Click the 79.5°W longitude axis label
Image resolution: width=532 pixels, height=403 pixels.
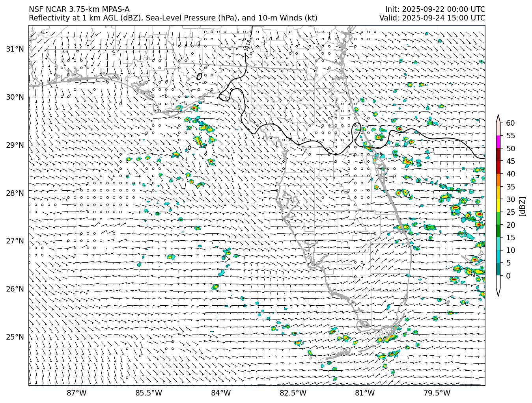point(437,393)
